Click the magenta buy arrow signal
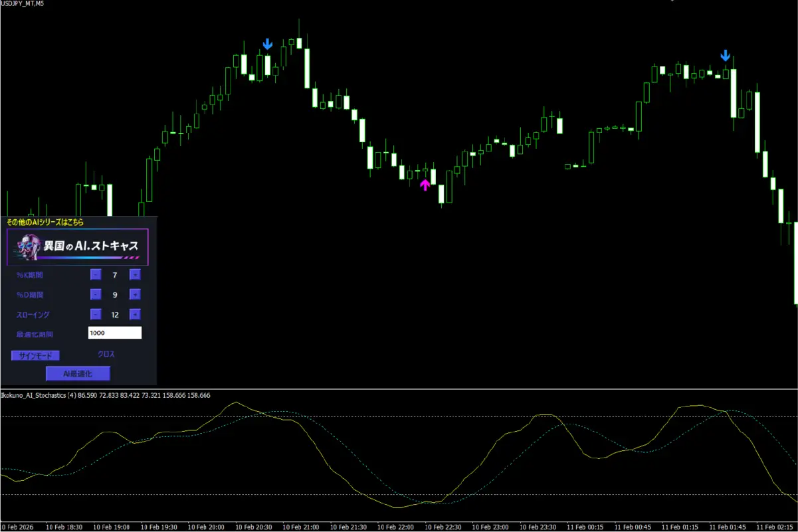 tap(425, 184)
